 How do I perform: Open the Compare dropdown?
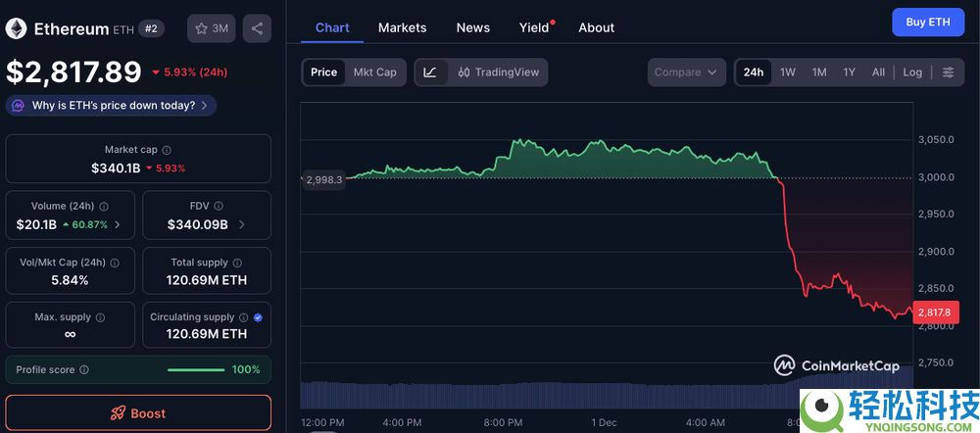point(686,72)
